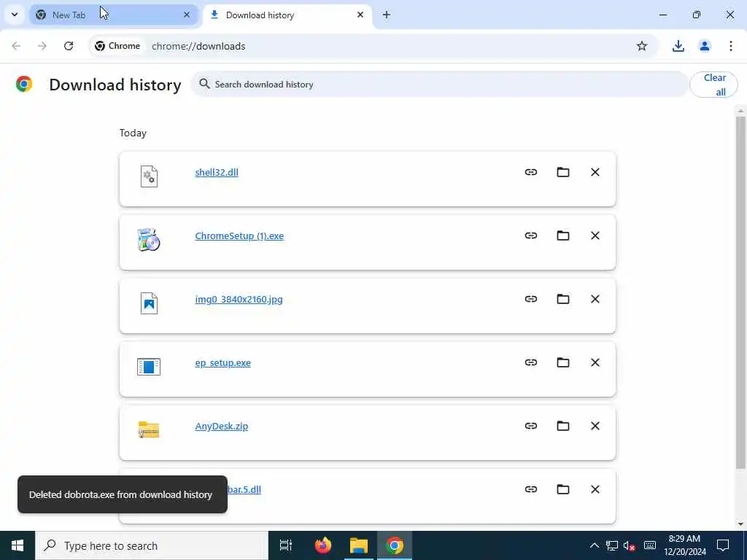Remove shell32.dll from download list
The height and width of the screenshot is (560, 747).
(595, 172)
